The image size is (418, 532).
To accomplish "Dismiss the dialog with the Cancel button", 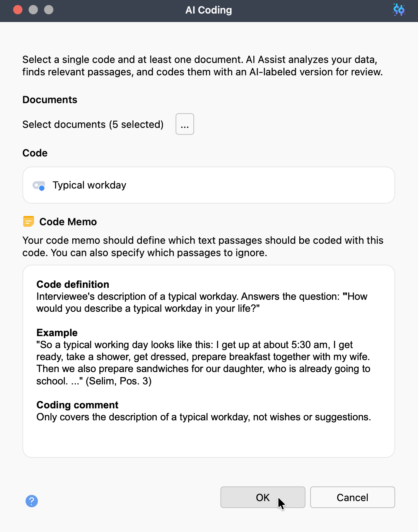I will [x=352, y=497].
